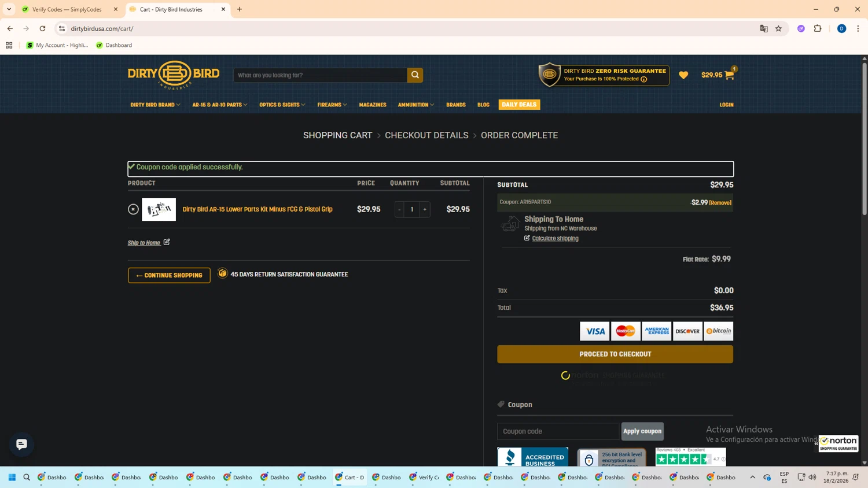This screenshot has width=868, height=488.
Task: Click the page vertical scrollbar
Action: click(x=865, y=139)
